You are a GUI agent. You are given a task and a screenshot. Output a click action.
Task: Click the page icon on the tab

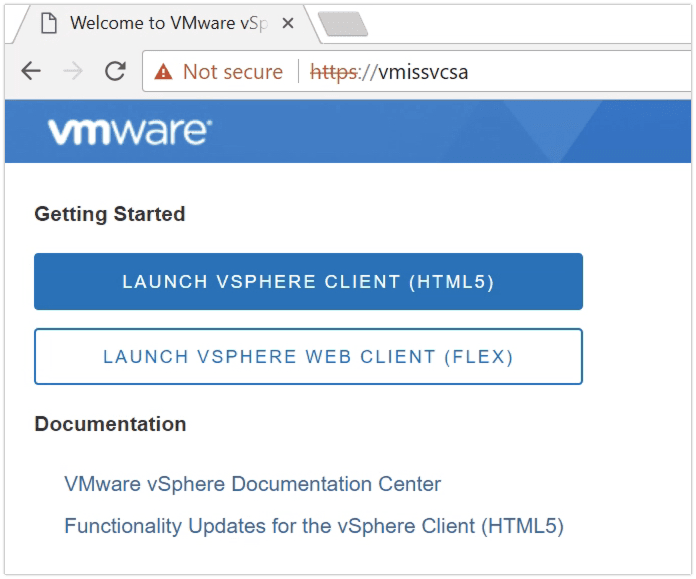click(49, 23)
